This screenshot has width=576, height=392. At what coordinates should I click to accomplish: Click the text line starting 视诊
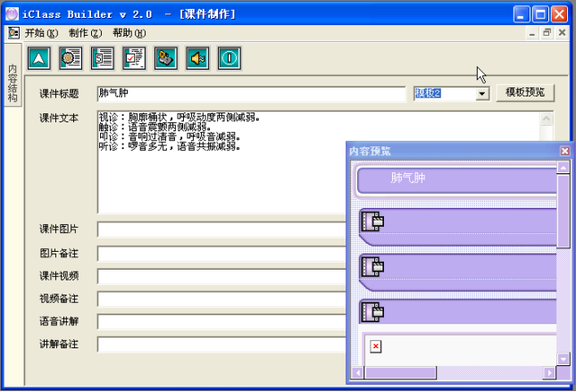[x=179, y=118]
